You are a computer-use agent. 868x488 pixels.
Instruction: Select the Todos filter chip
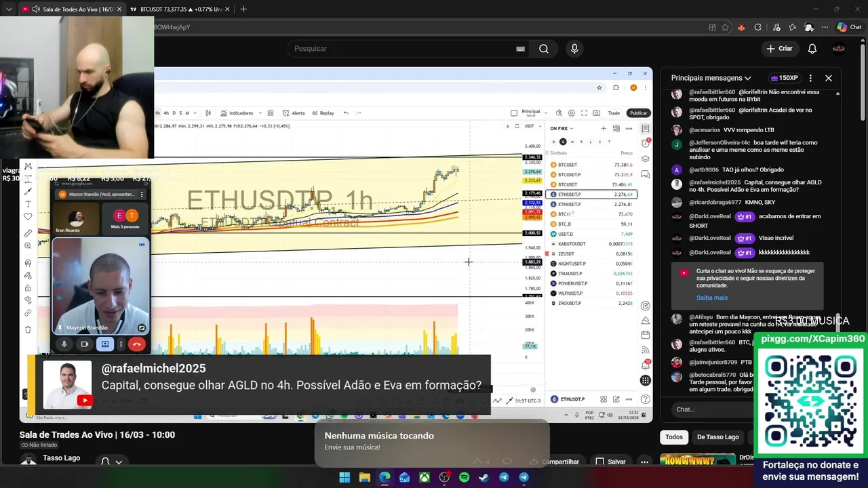point(674,437)
